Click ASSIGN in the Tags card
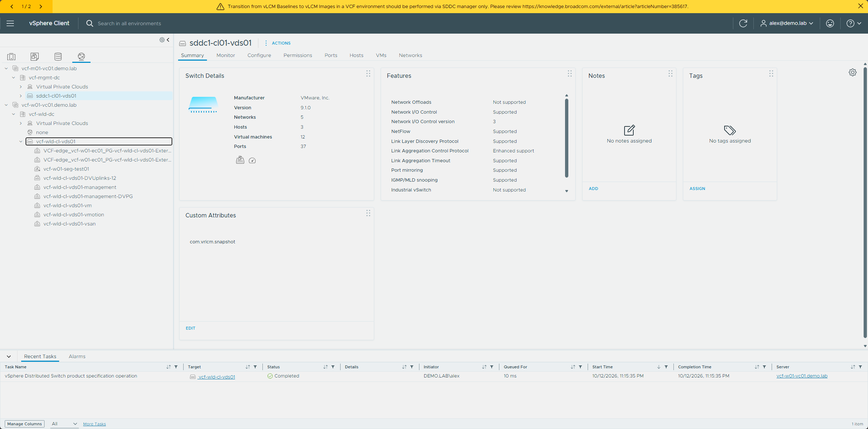The image size is (868, 429). point(697,189)
